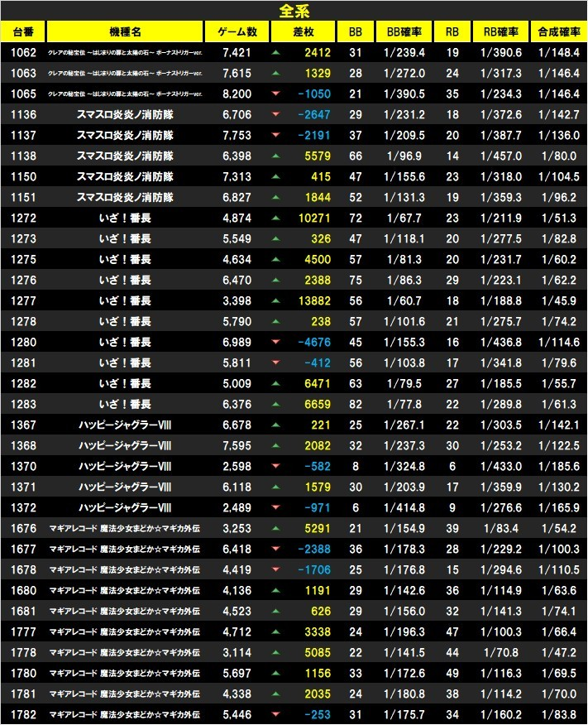Click the green up arrow in row 1275
The image size is (588, 725).
(275, 259)
